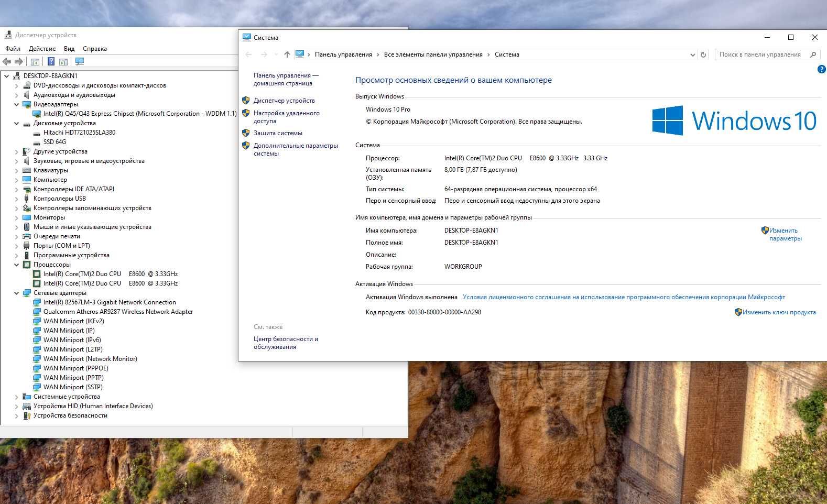Click the Intel Q45/Q43 Express Chipset adapter icon
Screen dimensions: 827x504
[x=37, y=114]
